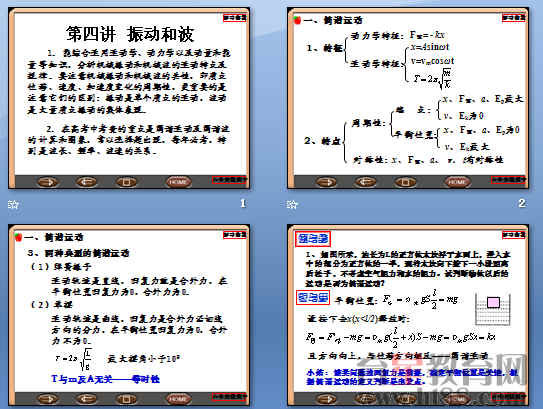This screenshot has width=543, height=409.
Task: Click the floating block diagram on slide 4
Action: tap(493, 309)
